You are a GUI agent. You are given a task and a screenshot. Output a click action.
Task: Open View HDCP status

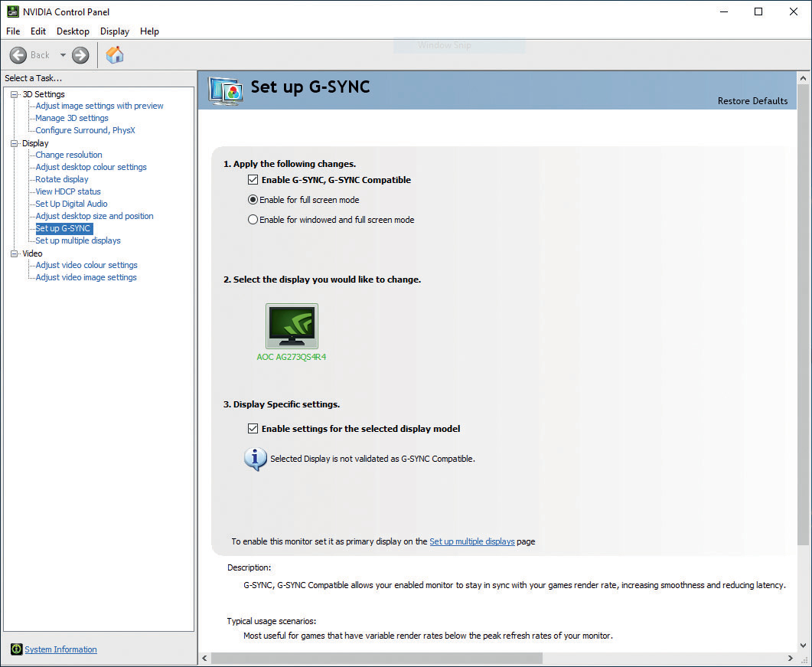[x=68, y=191]
